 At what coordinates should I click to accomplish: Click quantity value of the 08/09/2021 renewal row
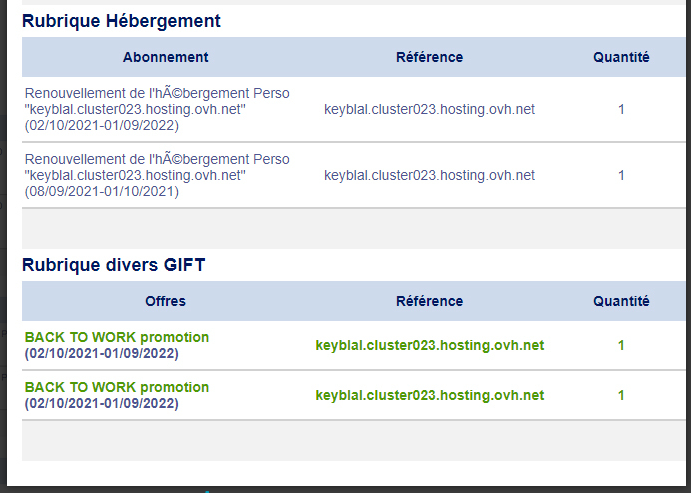click(x=621, y=175)
